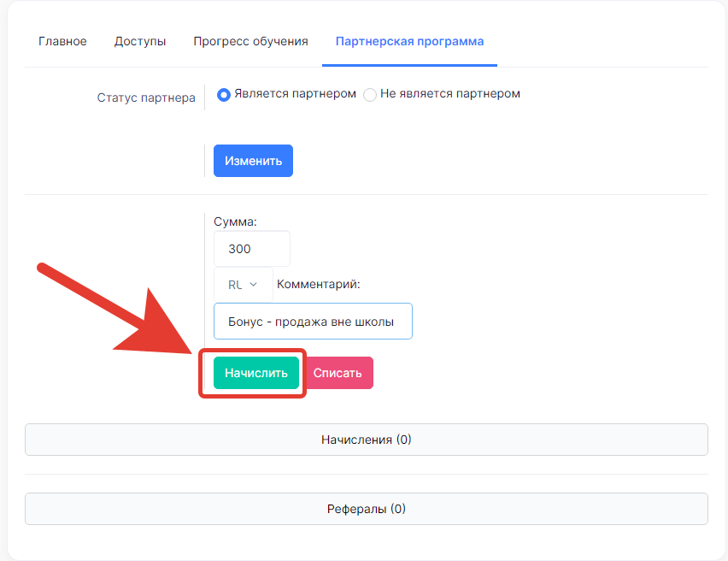Select the Партнерская программа tab

409,41
